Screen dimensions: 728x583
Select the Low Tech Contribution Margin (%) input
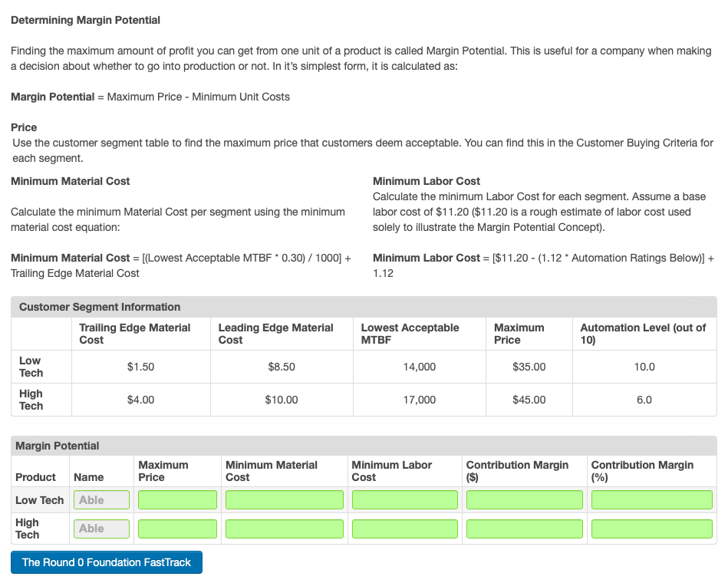click(651, 499)
